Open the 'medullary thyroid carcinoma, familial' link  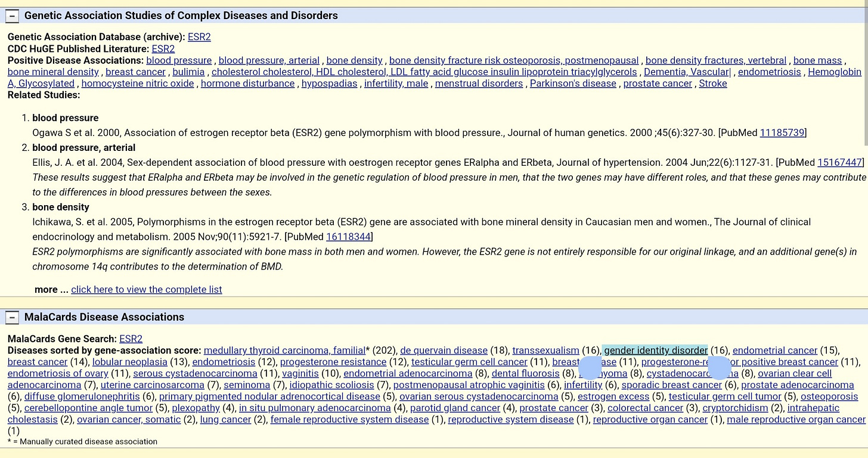pyautogui.click(x=284, y=351)
